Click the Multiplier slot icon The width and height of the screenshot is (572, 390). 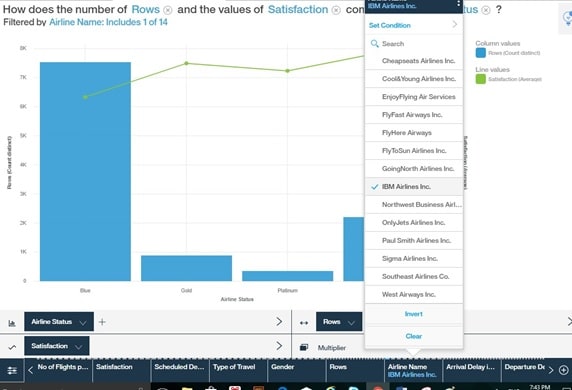pos(304,347)
